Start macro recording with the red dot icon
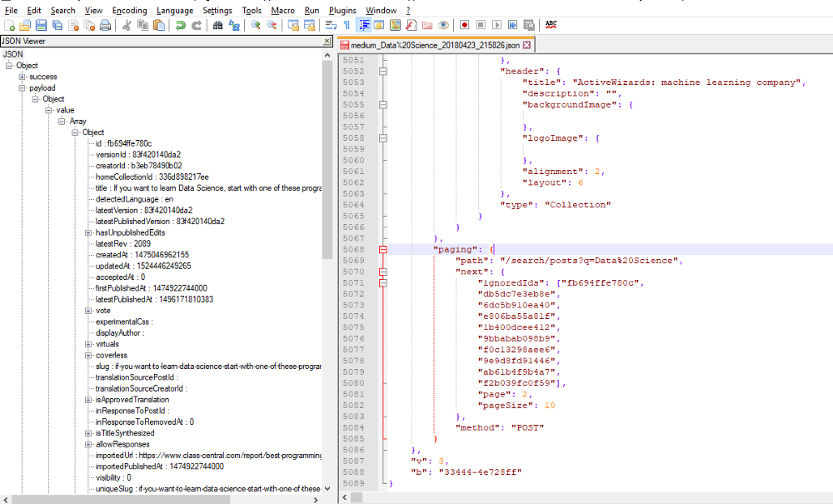 tap(465, 25)
